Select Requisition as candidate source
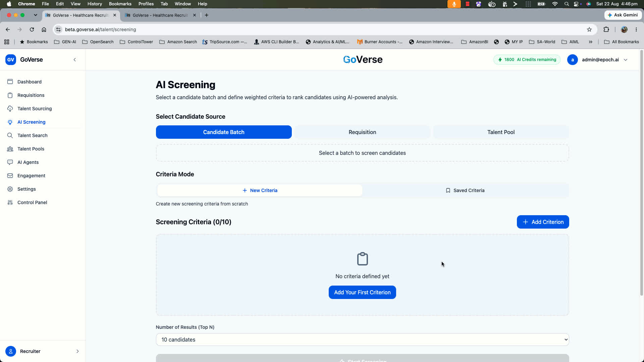The width and height of the screenshot is (644, 362). click(x=362, y=132)
